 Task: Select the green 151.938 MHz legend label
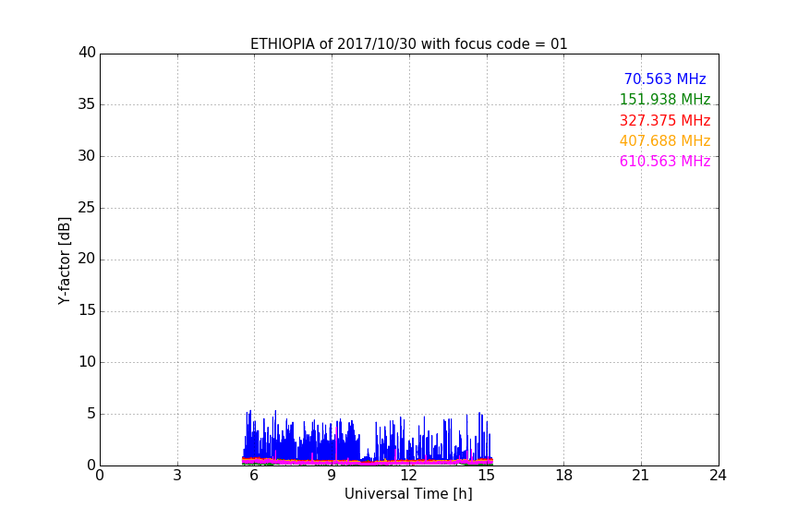click(x=665, y=99)
